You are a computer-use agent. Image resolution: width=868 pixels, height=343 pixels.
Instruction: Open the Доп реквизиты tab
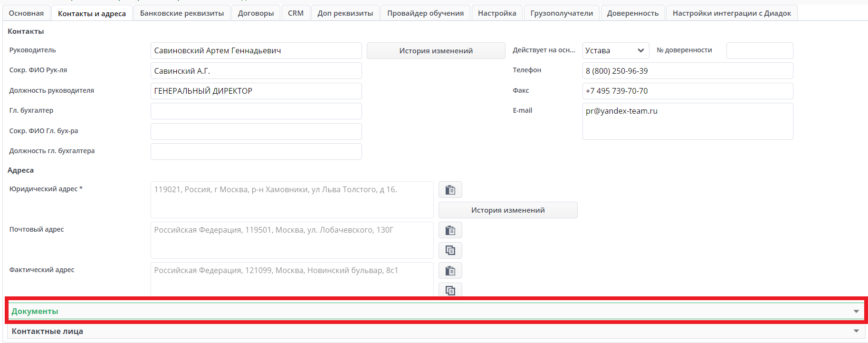point(345,13)
